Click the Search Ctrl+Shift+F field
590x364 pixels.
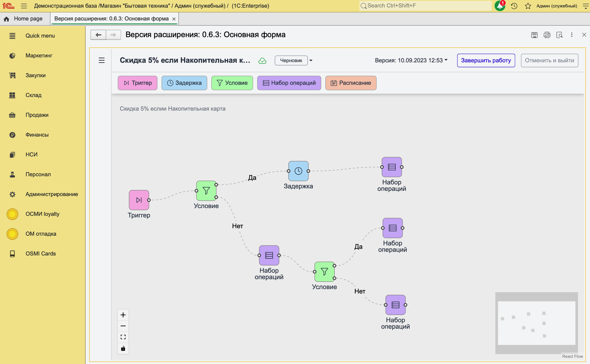click(425, 6)
